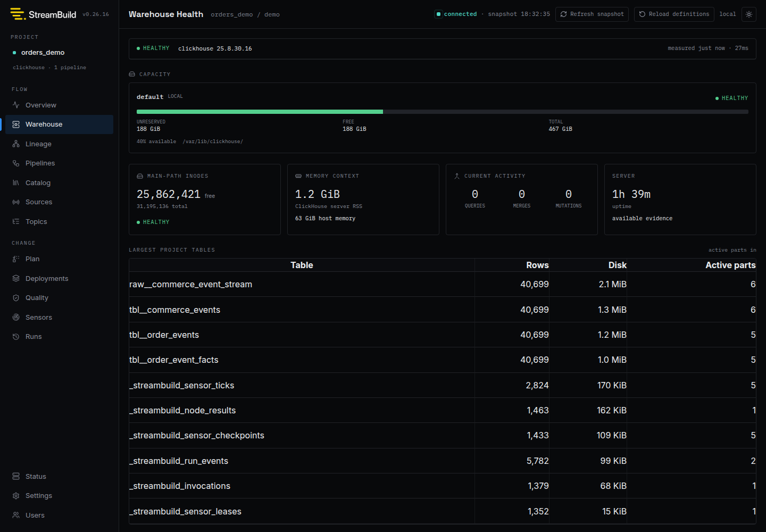This screenshot has height=532, width=766.
Task: Click the Quality shield icon
Action: point(16,298)
